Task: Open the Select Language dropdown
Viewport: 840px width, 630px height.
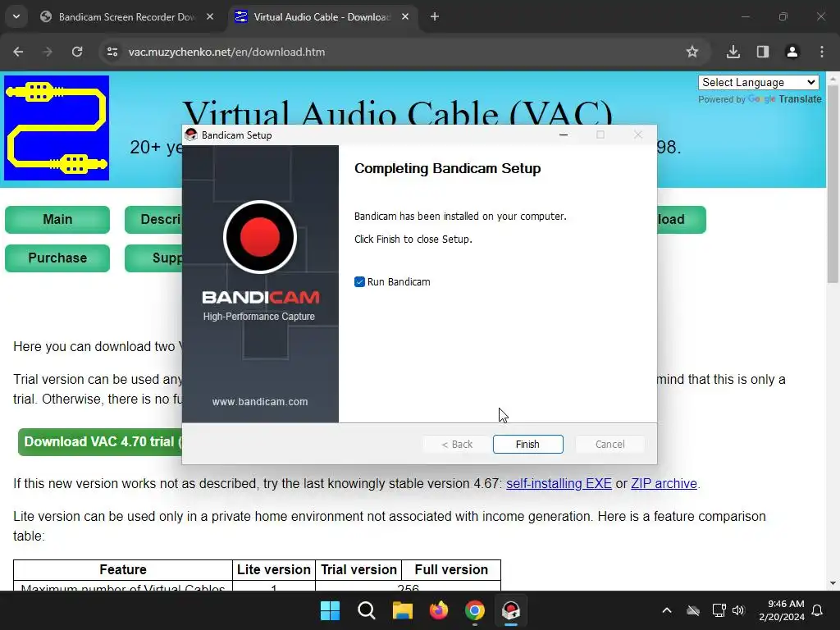Action: (759, 83)
